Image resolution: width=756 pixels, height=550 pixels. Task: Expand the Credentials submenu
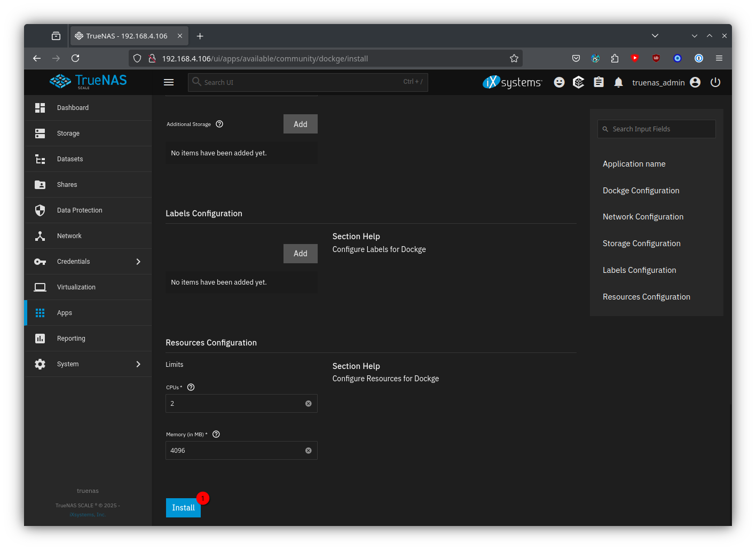point(138,262)
